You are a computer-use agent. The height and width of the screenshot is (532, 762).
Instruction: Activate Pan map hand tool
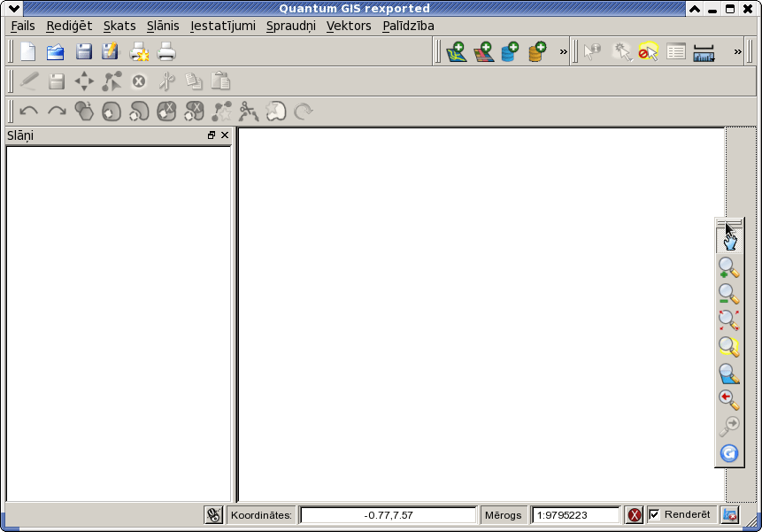click(729, 241)
